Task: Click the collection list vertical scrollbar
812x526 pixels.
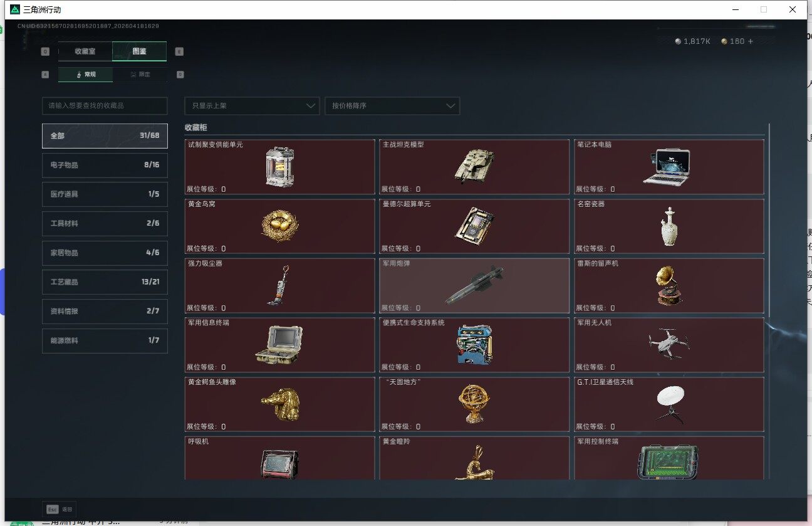Action: 769,219
